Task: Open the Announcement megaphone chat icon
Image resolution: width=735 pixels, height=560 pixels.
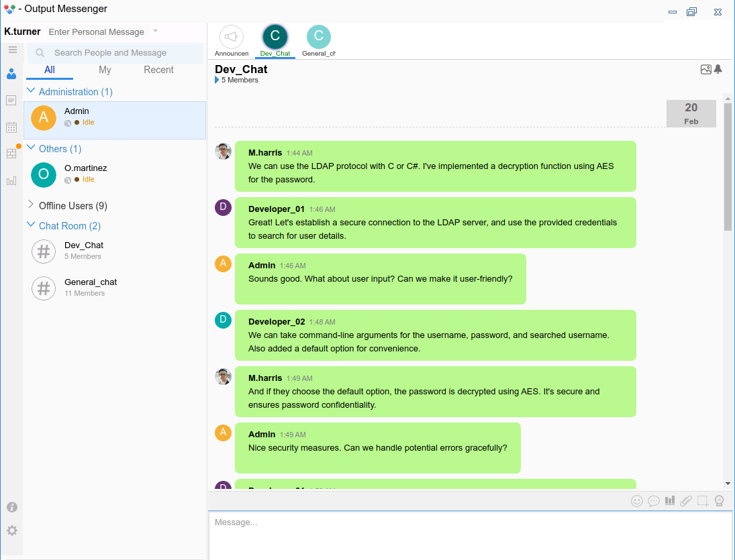Action: (232, 36)
